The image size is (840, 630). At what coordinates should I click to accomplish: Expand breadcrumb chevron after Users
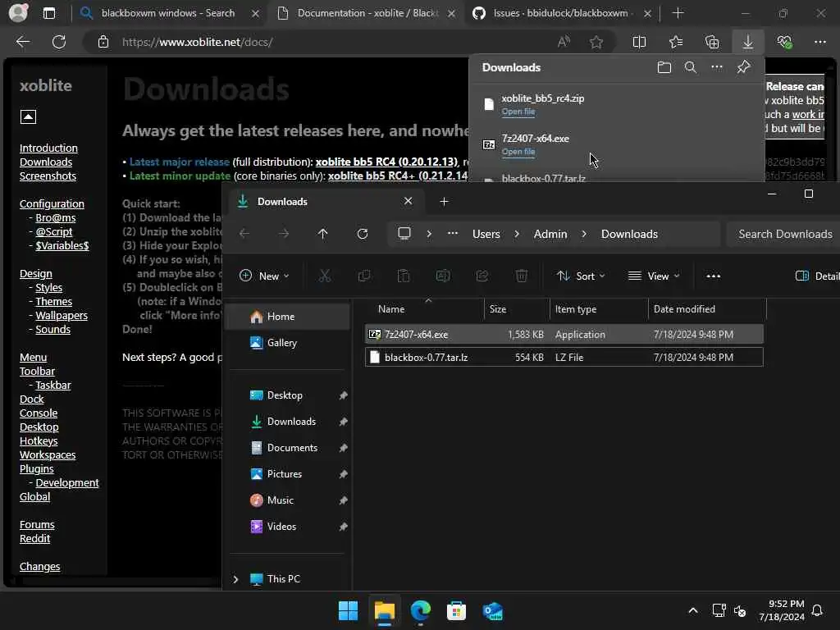[517, 234]
